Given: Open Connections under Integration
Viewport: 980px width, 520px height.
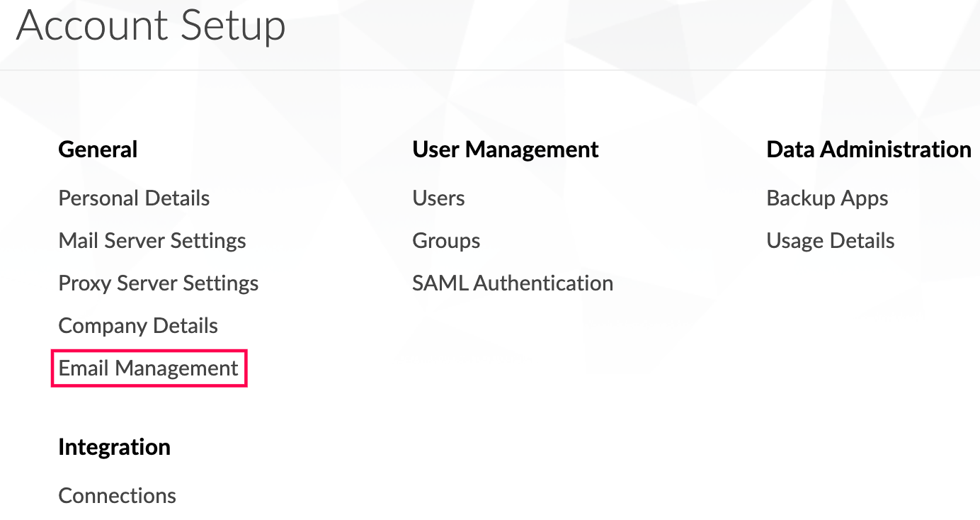Looking at the screenshot, I should pos(117,496).
